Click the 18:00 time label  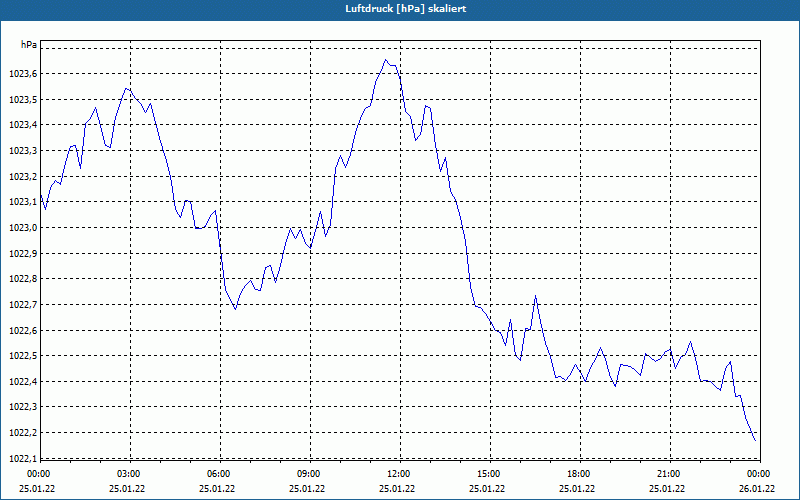[x=579, y=474]
